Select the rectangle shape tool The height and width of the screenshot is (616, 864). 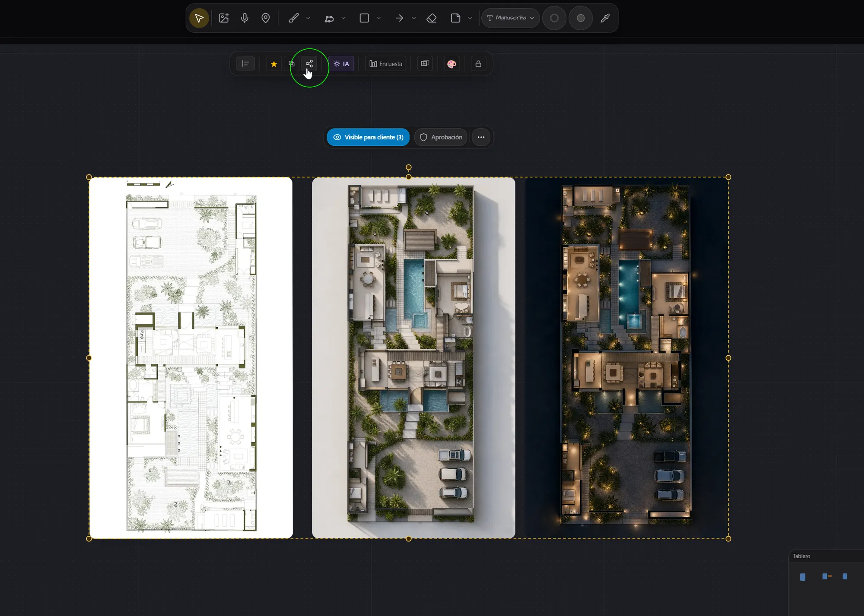pos(364,18)
